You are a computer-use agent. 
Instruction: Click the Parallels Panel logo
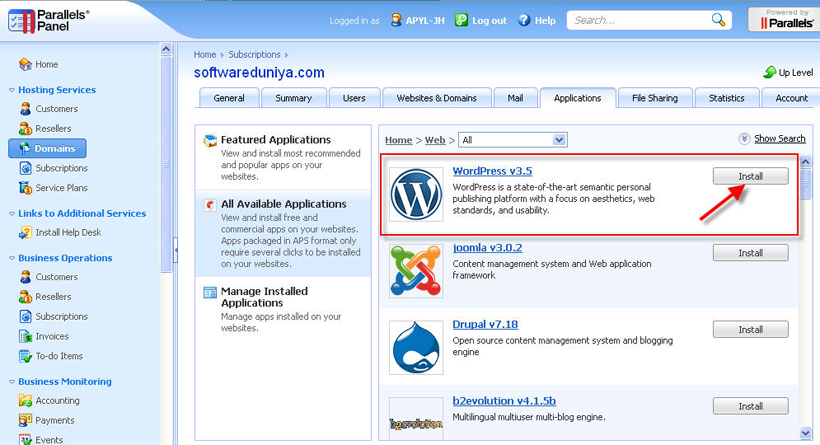click(48, 21)
